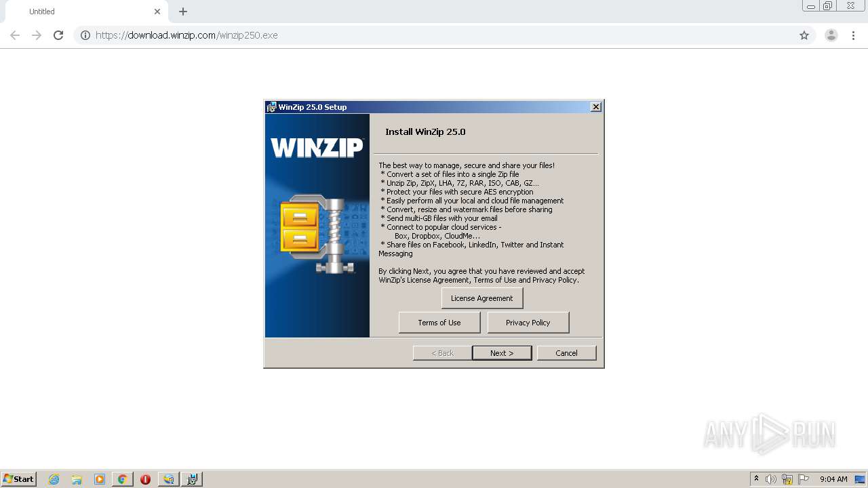The image size is (868, 488).
Task: Open the network status tray icon
Action: click(787, 479)
